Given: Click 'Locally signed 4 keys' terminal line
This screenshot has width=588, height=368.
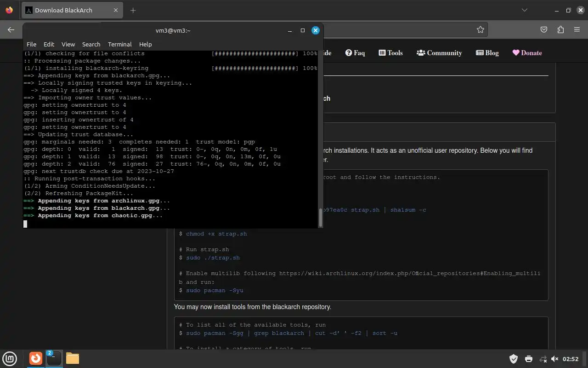Looking at the screenshot, I should (x=76, y=90).
